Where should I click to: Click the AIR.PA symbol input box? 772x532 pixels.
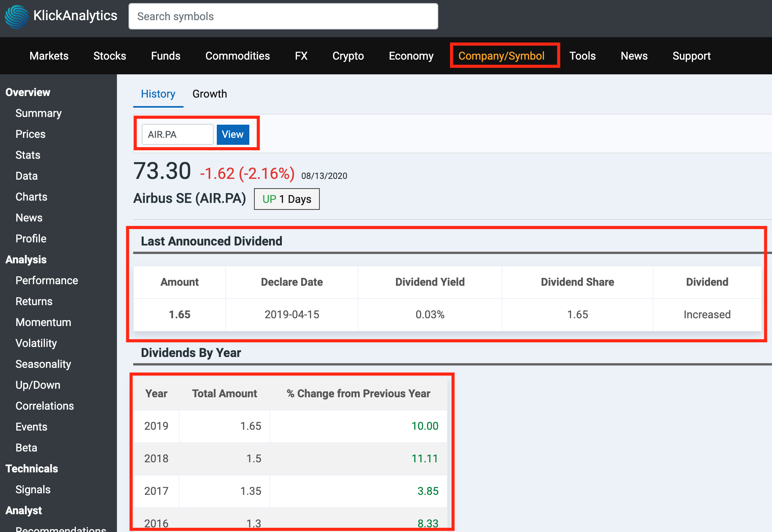click(x=177, y=134)
